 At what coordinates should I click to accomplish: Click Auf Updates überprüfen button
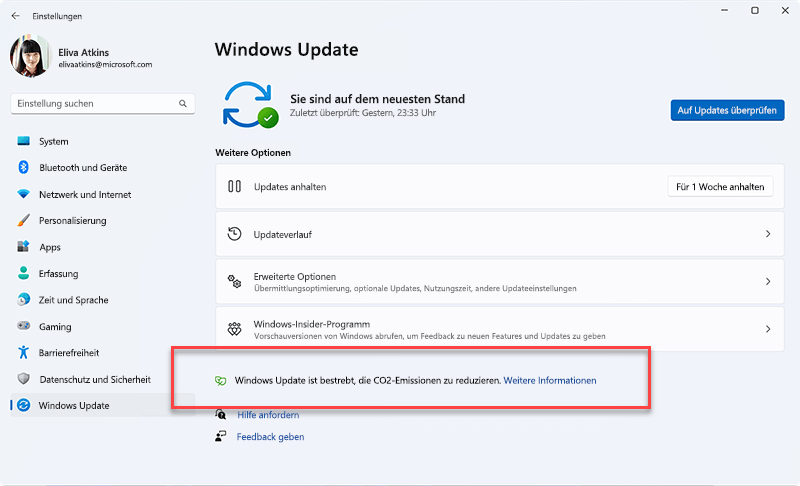coord(727,110)
